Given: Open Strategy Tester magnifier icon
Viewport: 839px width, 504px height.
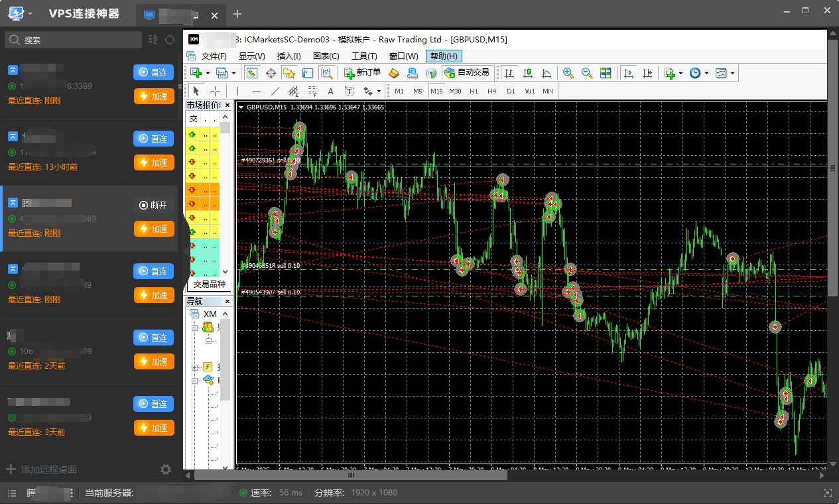Looking at the screenshot, I should [x=326, y=73].
